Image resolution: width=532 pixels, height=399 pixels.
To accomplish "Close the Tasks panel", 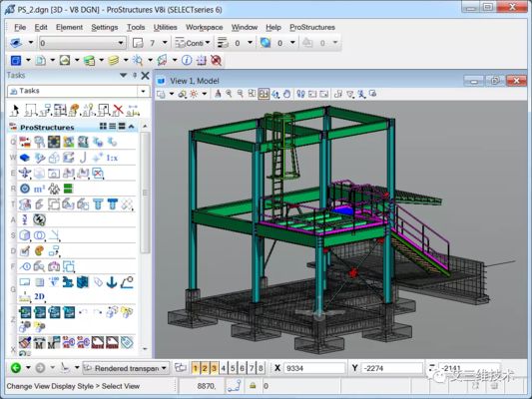I will pos(145,75).
